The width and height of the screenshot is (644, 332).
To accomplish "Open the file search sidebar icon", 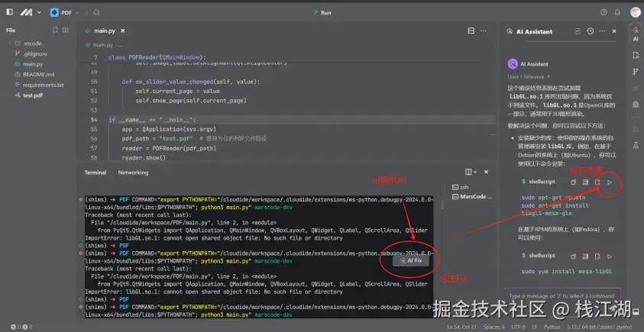I will (x=636, y=56).
